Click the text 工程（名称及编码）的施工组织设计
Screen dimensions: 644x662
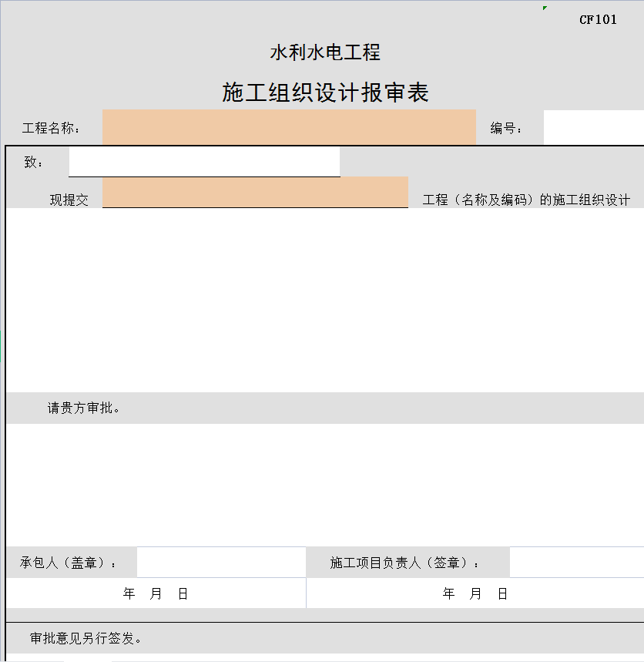coord(526,200)
